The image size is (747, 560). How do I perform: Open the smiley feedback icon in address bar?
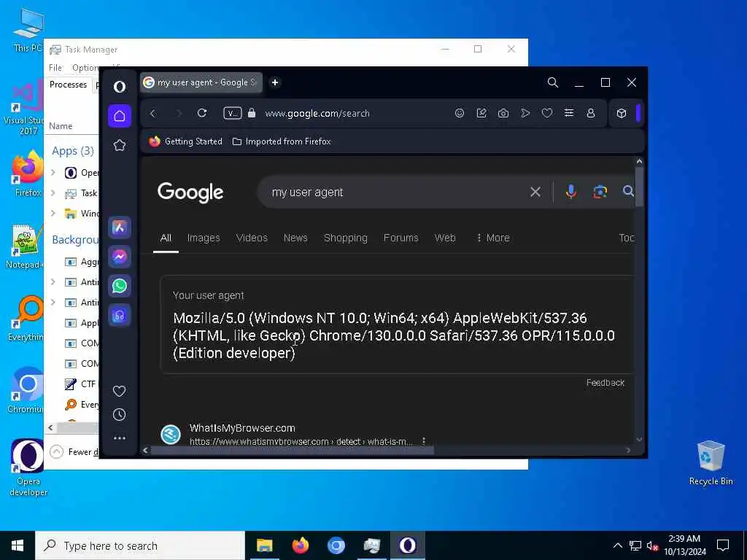coord(460,113)
